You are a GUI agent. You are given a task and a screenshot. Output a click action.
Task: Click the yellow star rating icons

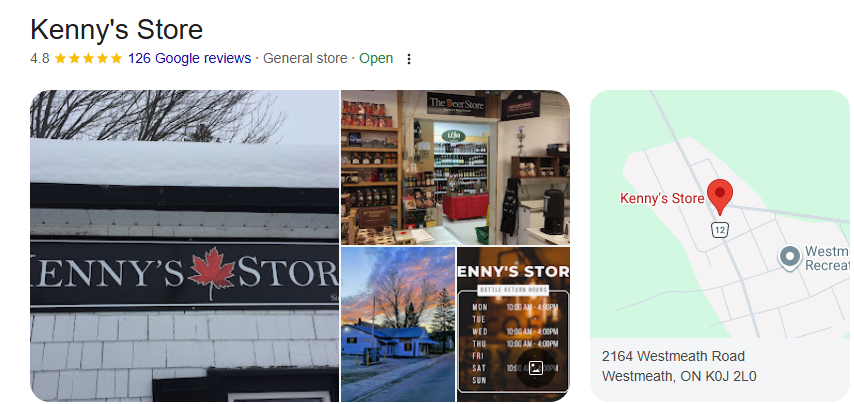tap(88, 58)
